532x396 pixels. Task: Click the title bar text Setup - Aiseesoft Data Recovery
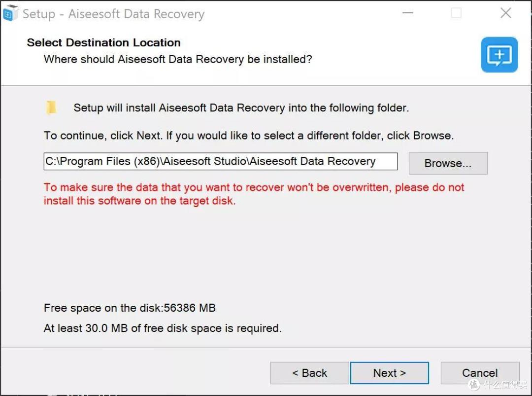coord(113,14)
